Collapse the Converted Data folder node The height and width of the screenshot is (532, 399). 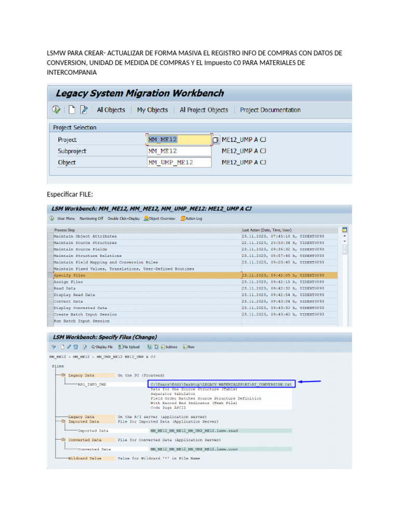[63, 440]
